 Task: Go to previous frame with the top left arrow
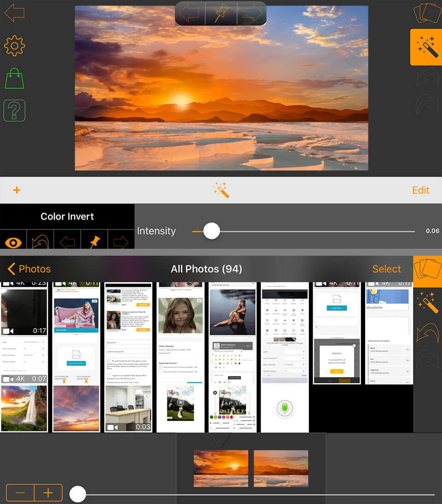point(190,13)
